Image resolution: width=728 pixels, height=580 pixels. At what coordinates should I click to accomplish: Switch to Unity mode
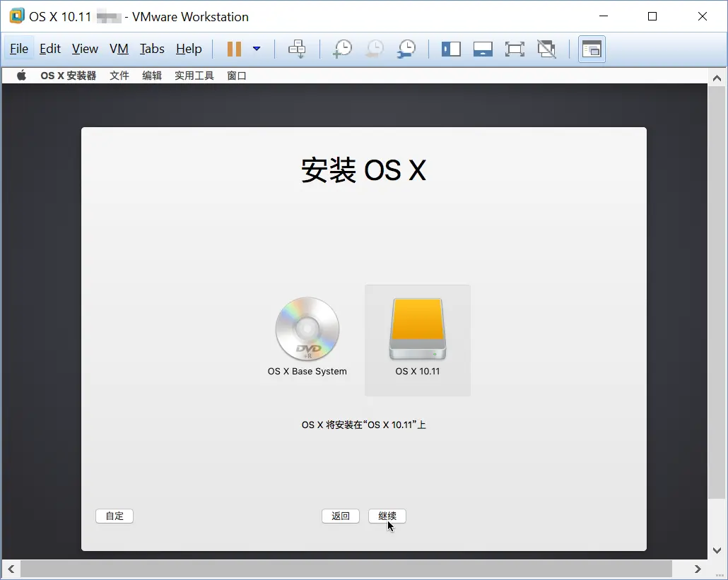[546, 49]
